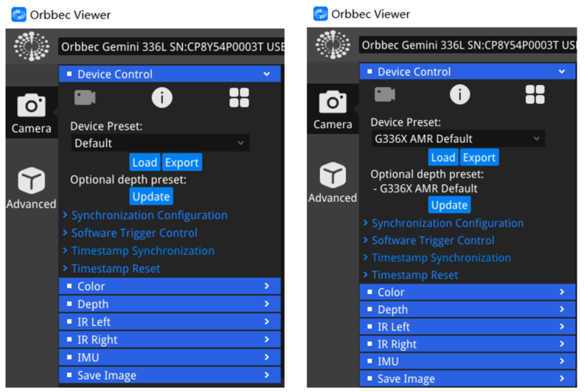
Task: Click Update under "- G336X AMR Default" preset
Action: (449, 205)
